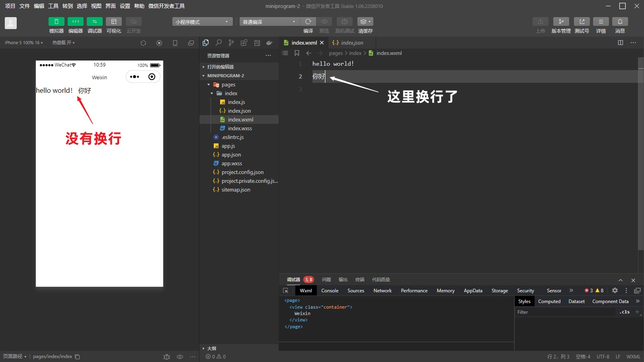The width and height of the screenshot is (644, 362).
Task: Click the simulator phone device icon
Action: tap(175, 43)
